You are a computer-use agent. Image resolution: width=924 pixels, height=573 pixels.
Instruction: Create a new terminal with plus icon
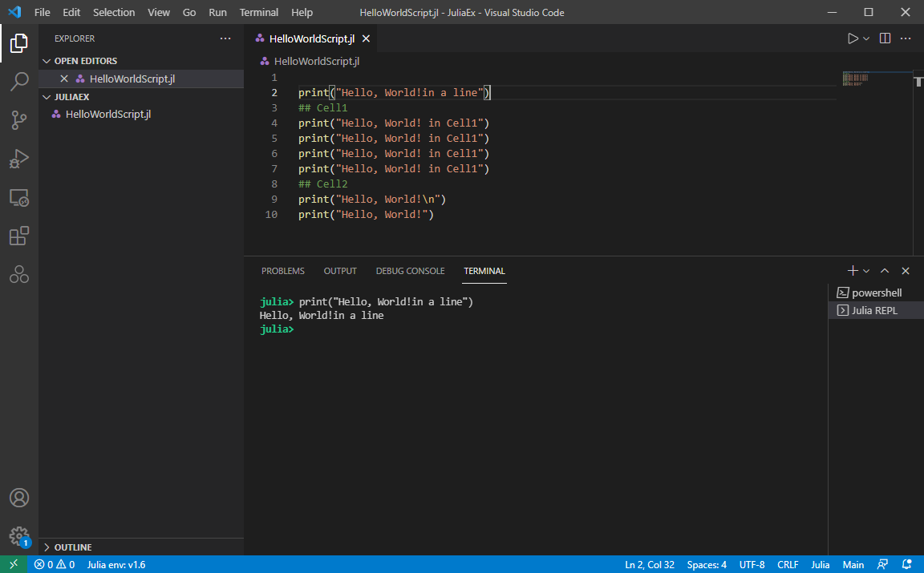pyautogui.click(x=852, y=271)
